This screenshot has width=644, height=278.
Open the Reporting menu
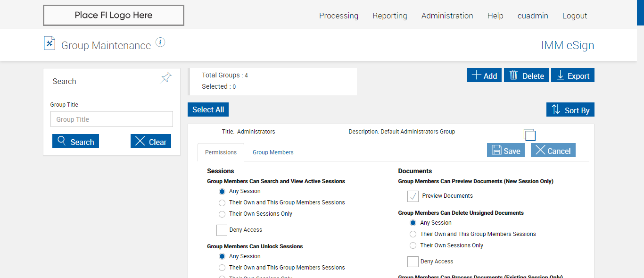pos(389,16)
